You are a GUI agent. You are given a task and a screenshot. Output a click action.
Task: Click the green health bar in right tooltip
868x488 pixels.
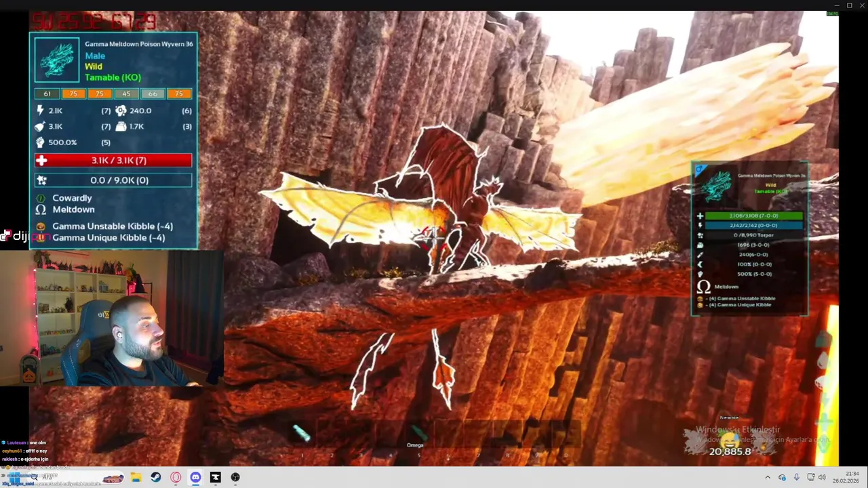(x=753, y=216)
